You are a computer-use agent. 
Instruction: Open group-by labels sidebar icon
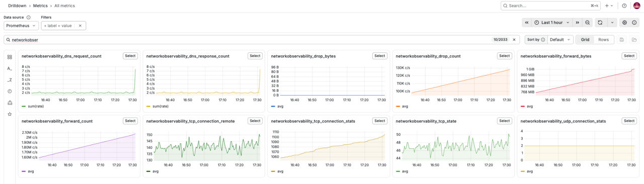[x=10, y=103]
